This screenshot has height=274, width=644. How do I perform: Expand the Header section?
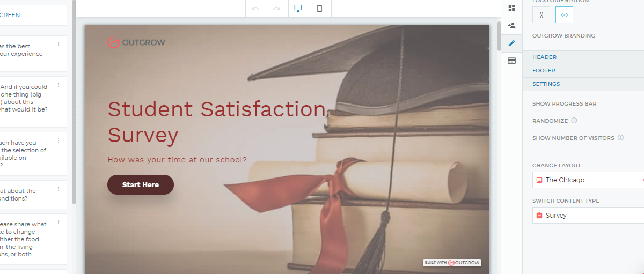pos(544,57)
